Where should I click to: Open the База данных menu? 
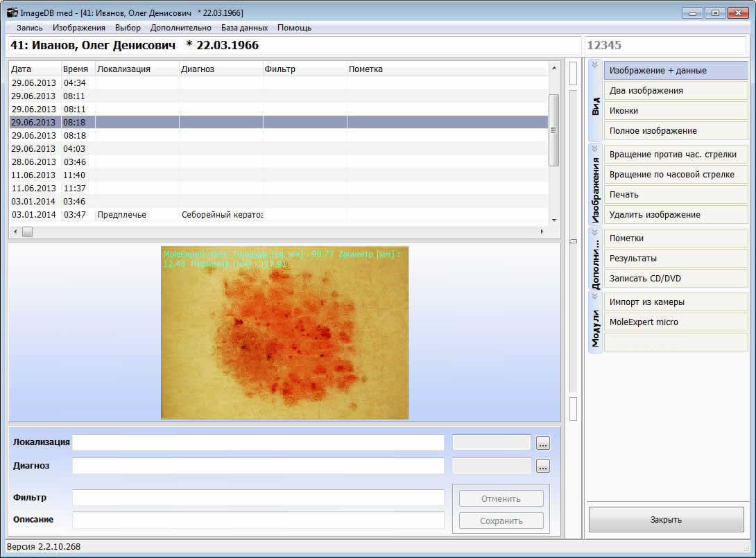(x=244, y=28)
